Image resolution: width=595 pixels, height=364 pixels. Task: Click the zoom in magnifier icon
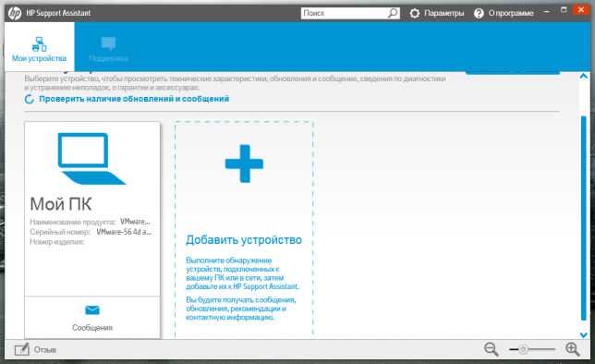[572, 349]
